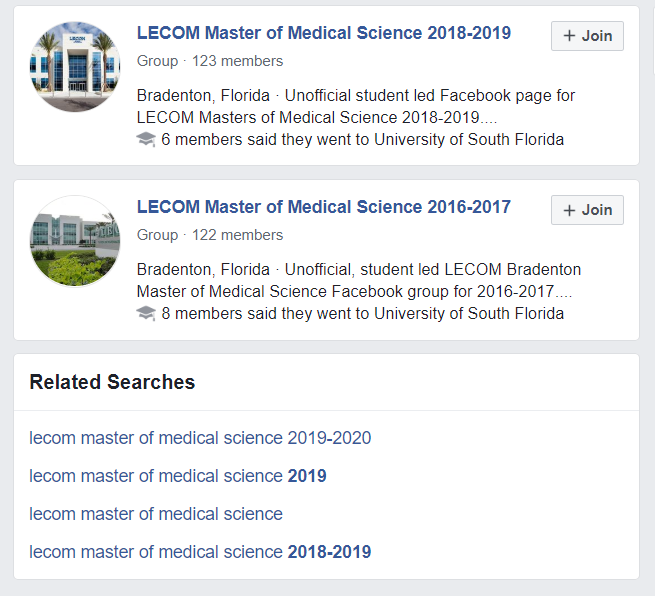Screen dimensions: 655x596
Task: Click the 2016-2017 group description text
Action: point(358,280)
